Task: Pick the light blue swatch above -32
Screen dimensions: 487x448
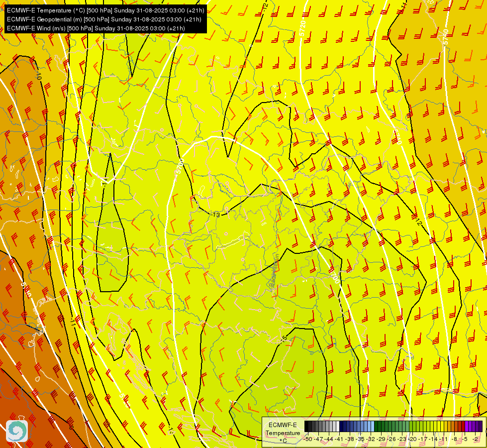Action: pyautogui.click(x=373, y=426)
